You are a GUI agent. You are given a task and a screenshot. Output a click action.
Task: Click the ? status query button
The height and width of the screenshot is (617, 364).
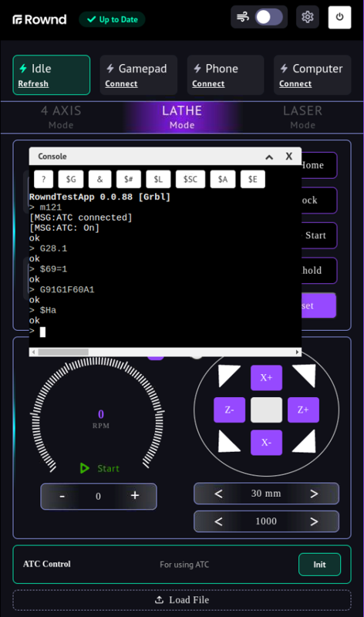coord(44,180)
